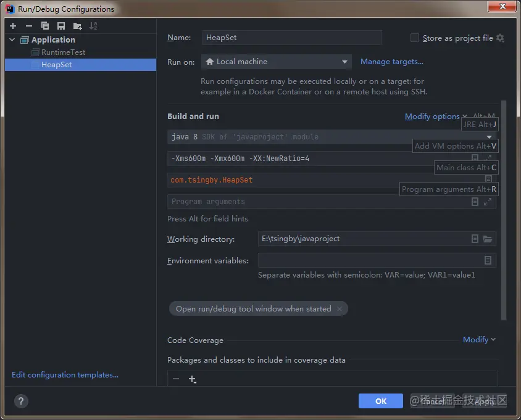Edit environment variables list icon

pyautogui.click(x=488, y=260)
